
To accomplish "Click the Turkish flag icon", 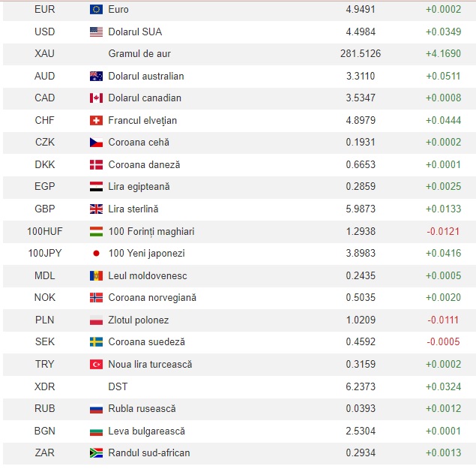I will (x=96, y=365).
